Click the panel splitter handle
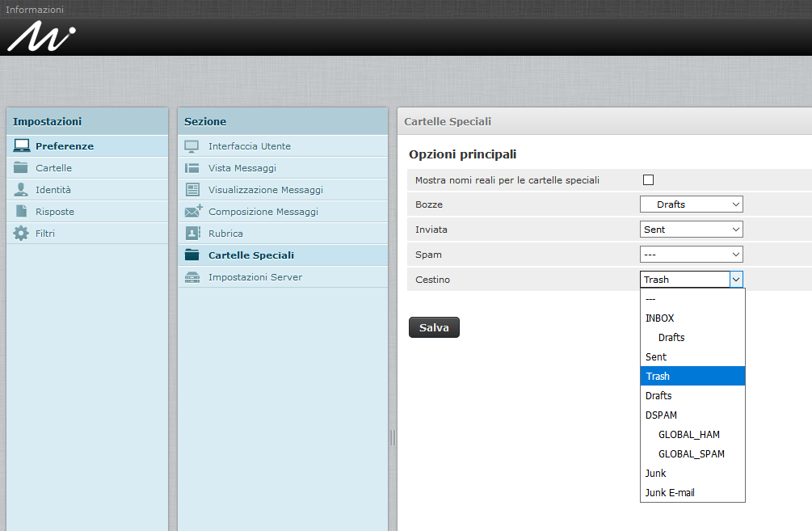812x531 pixels. 393,437
